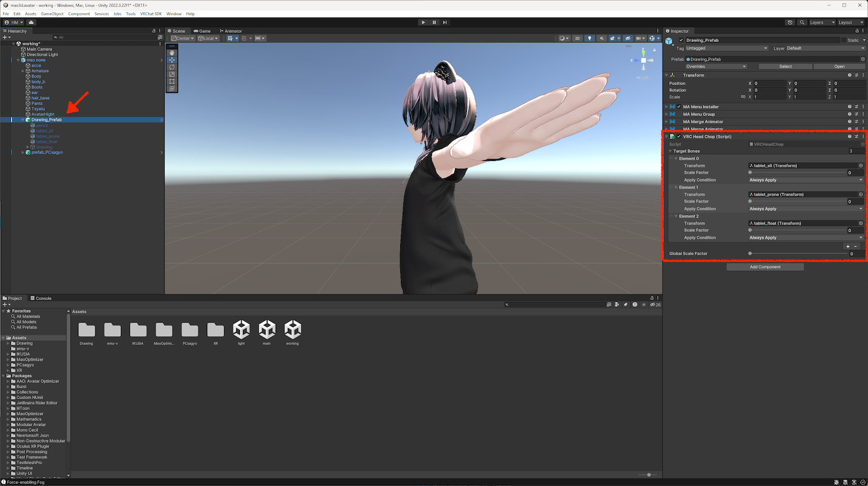Open the VRChat SDK menu
The image size is (868, 486).
151,13
